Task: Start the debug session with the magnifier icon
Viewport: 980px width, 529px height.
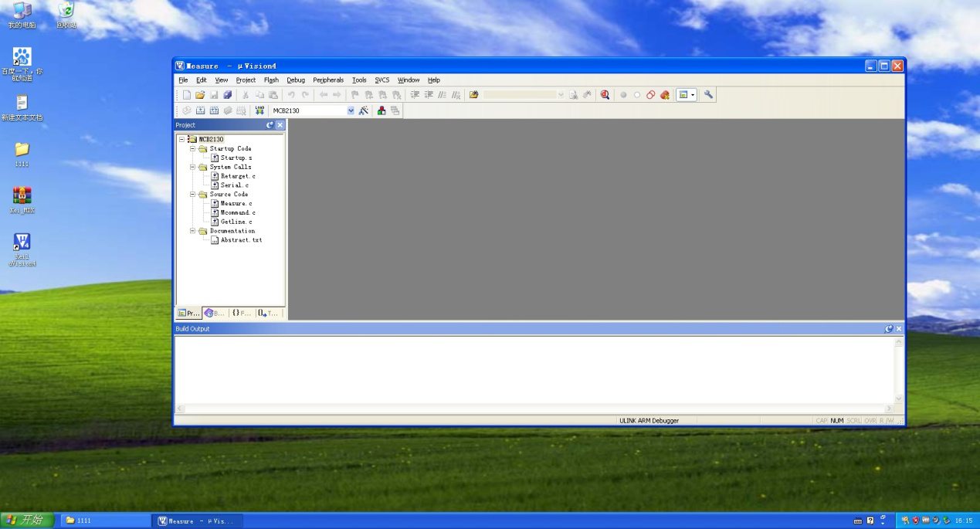Action: pos(605,95)
